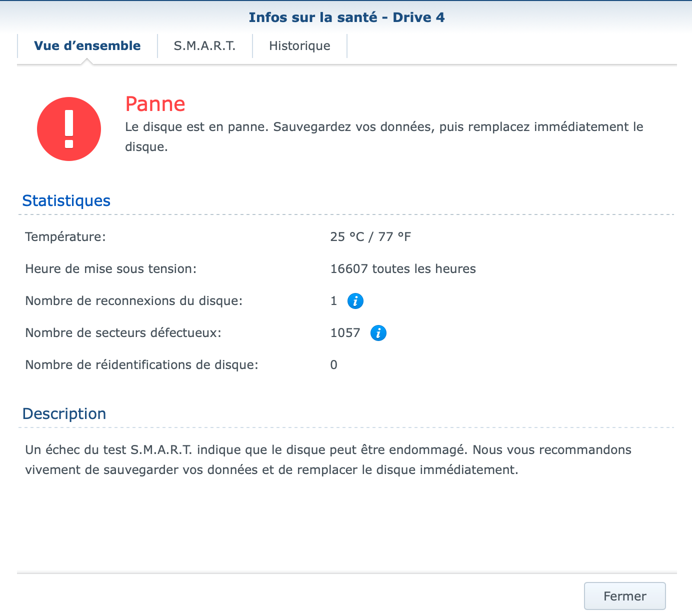Open the Historique tab

pos(299,46)
